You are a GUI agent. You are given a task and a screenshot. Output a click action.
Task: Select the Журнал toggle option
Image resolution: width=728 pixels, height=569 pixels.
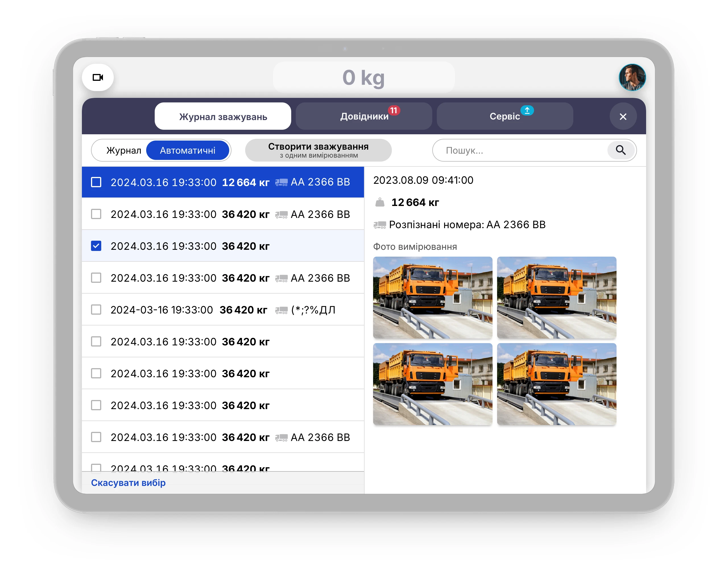[x=124, y=151]
